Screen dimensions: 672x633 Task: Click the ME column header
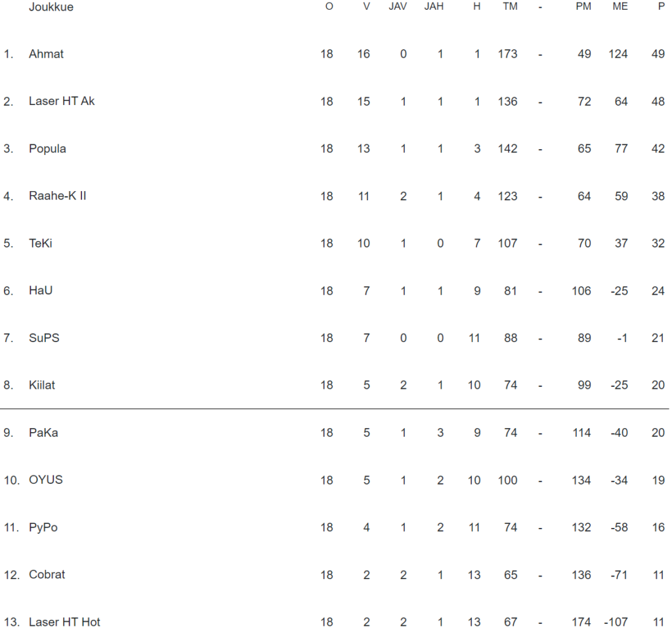[620, 7]
